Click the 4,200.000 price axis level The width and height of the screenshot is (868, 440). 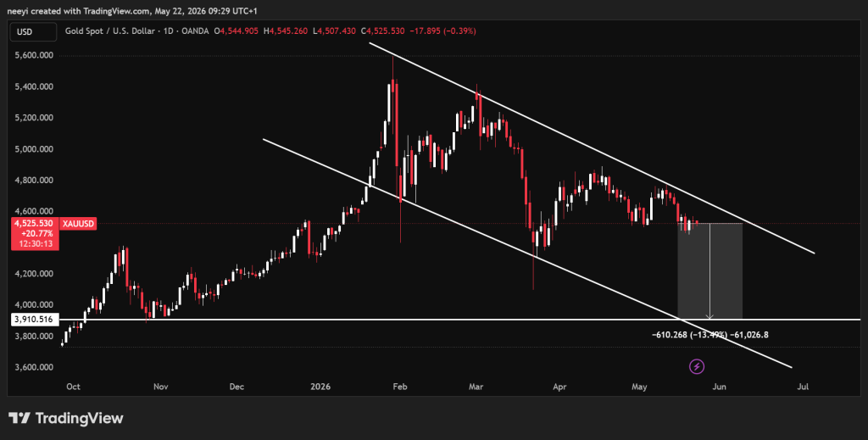point(34,273)
